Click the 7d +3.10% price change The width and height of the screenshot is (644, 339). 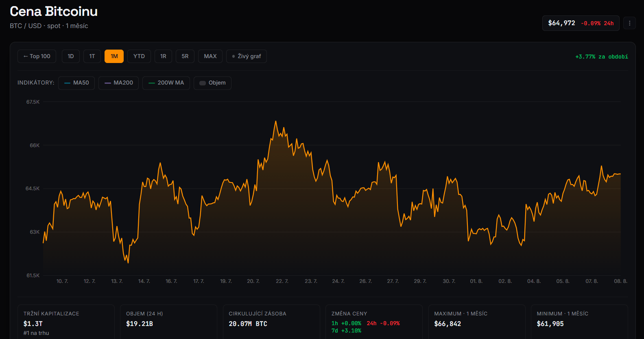click(346, 331)
